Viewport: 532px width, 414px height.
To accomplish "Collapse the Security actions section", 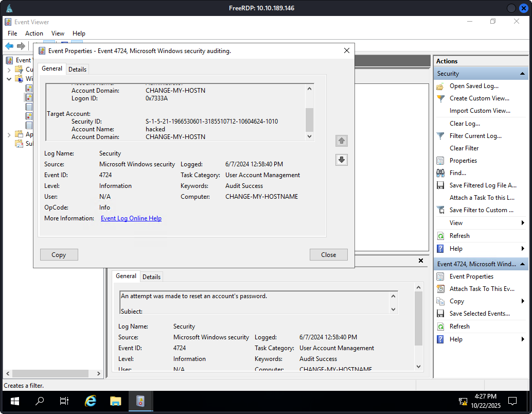I will pos(523,74).
